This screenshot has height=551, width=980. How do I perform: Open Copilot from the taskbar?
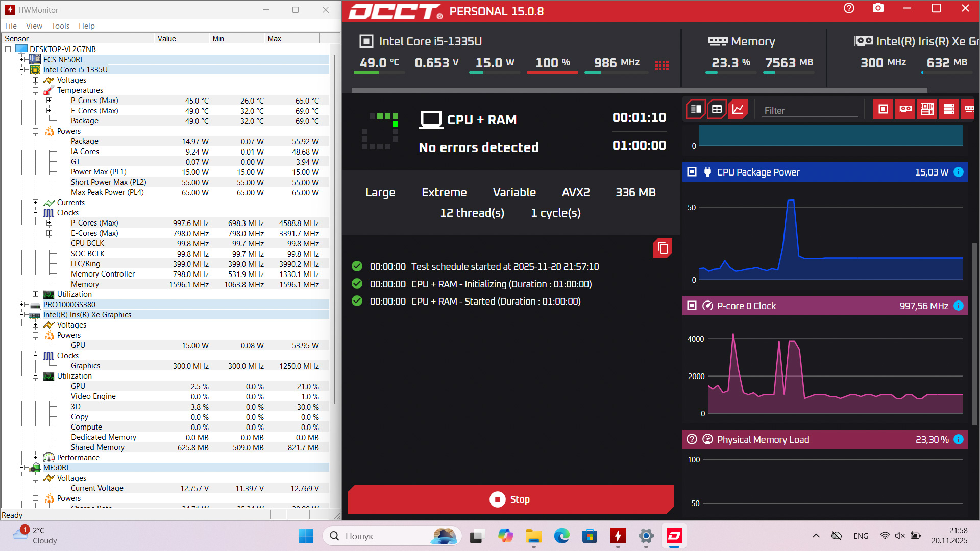pyautogui.click(x=505, y=536)
